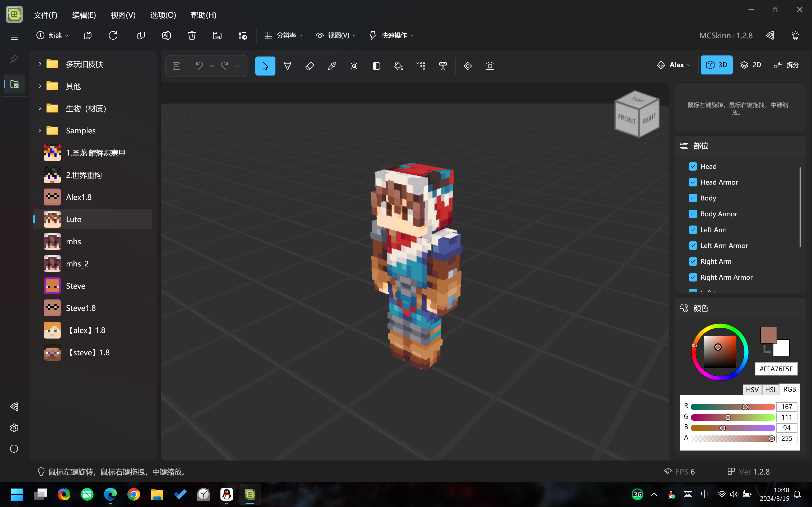Click the 拆分 split view button
812x507 pixels.
pyautogui.click(x=787, y=65)
